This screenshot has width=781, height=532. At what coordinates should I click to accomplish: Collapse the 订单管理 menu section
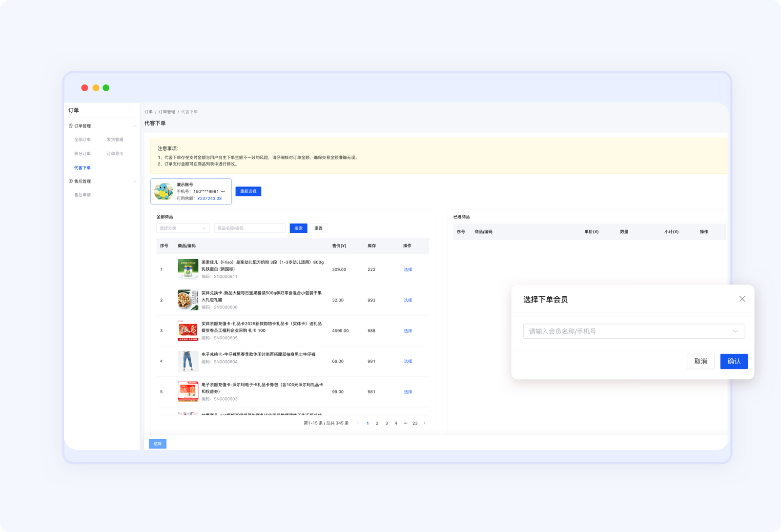tap(135, 126)
